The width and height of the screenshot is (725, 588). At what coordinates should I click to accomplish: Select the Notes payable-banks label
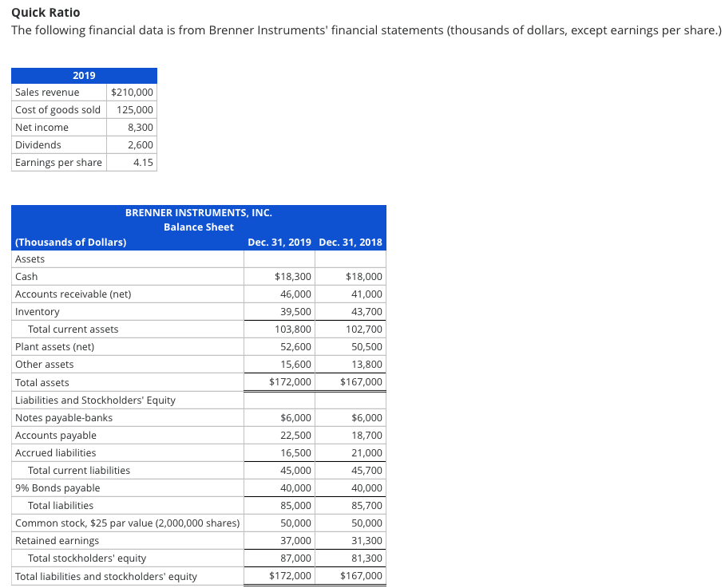click(x=57, y=417)
